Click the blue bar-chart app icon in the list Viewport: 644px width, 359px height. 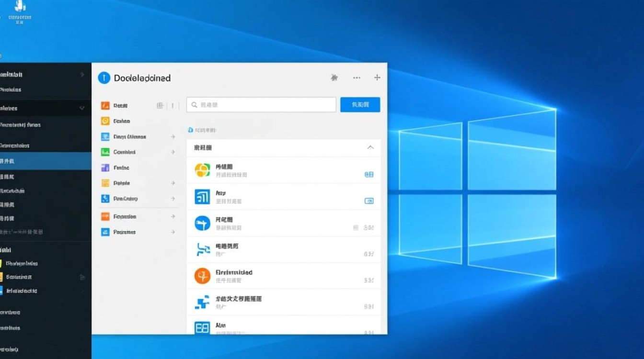click(202, 196)
